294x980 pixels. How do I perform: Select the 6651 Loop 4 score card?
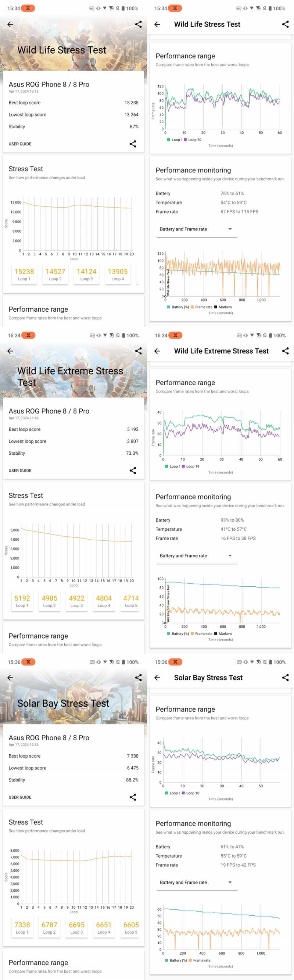pos(104,928)
